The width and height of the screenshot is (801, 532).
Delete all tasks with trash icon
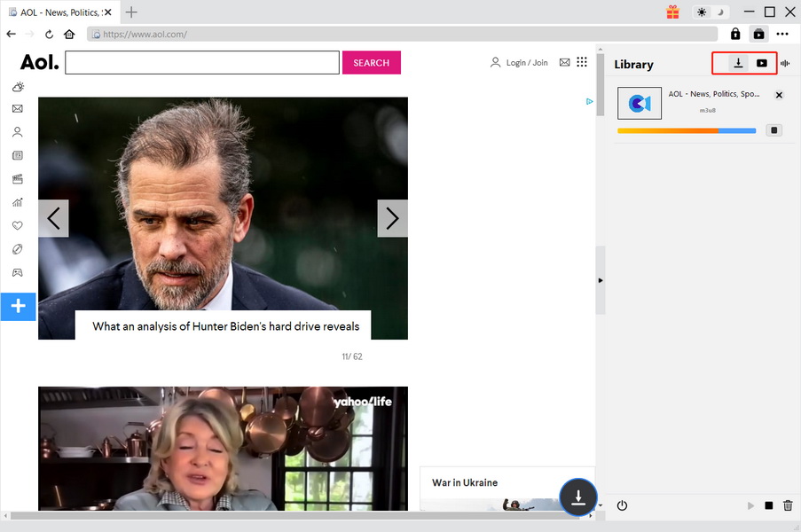787,505
